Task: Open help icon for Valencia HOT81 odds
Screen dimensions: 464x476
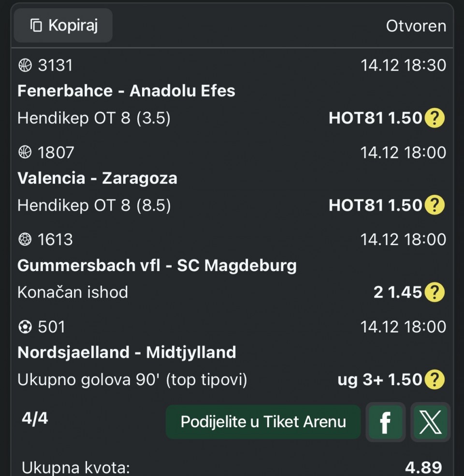Action: point(434,205)
